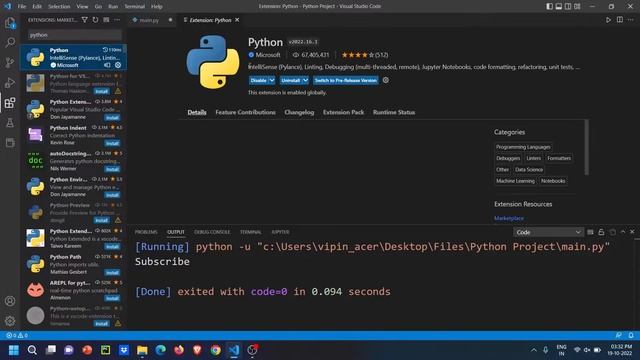
Task: Select the Extensions icon in activity bar
Action: click(10, 102)
